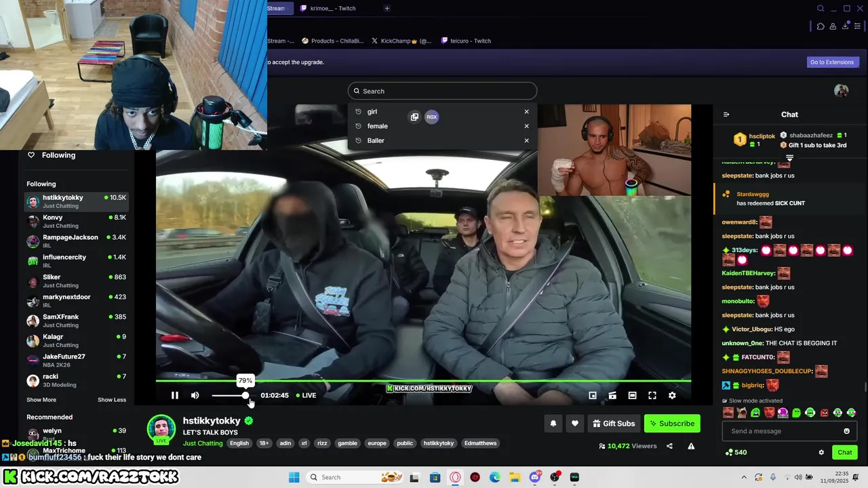
Task: Select 'Baller' recent search suggestion
Action: coord(376,140)
